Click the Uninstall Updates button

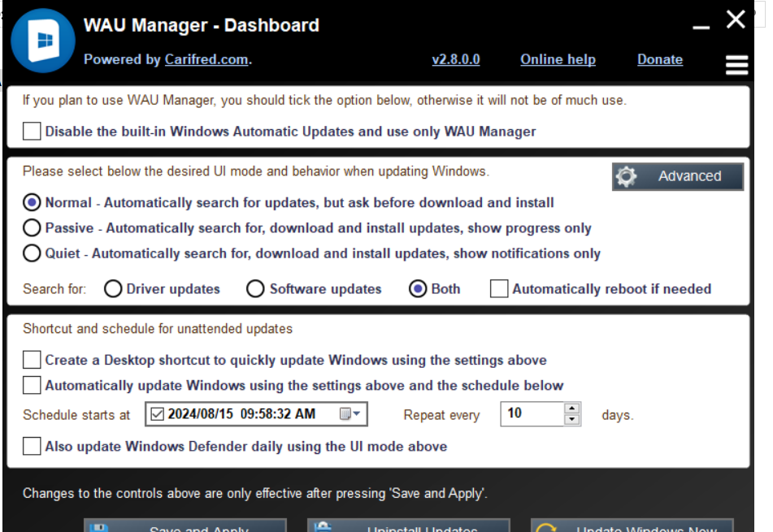pos(409,526)
